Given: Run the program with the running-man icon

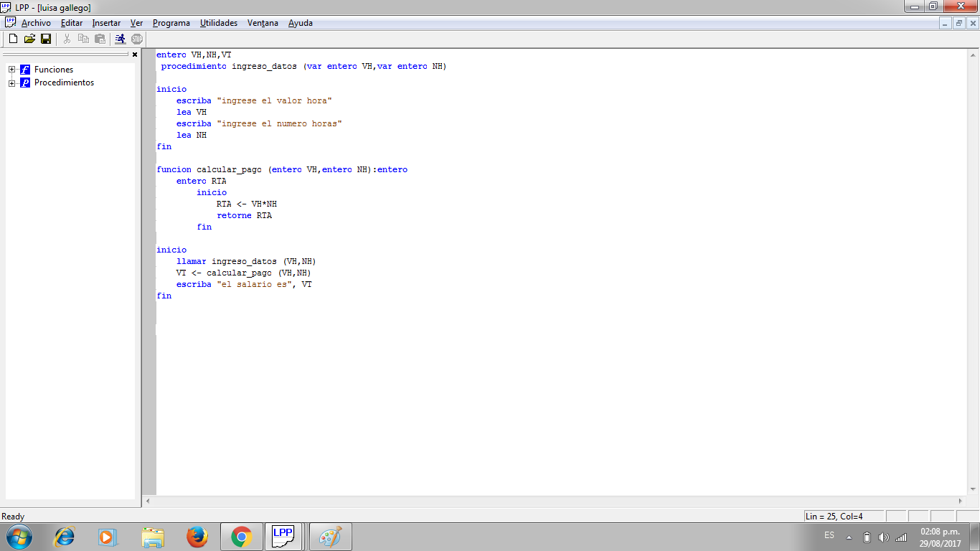Looking at the screenshot, I should tap(119, 39).
